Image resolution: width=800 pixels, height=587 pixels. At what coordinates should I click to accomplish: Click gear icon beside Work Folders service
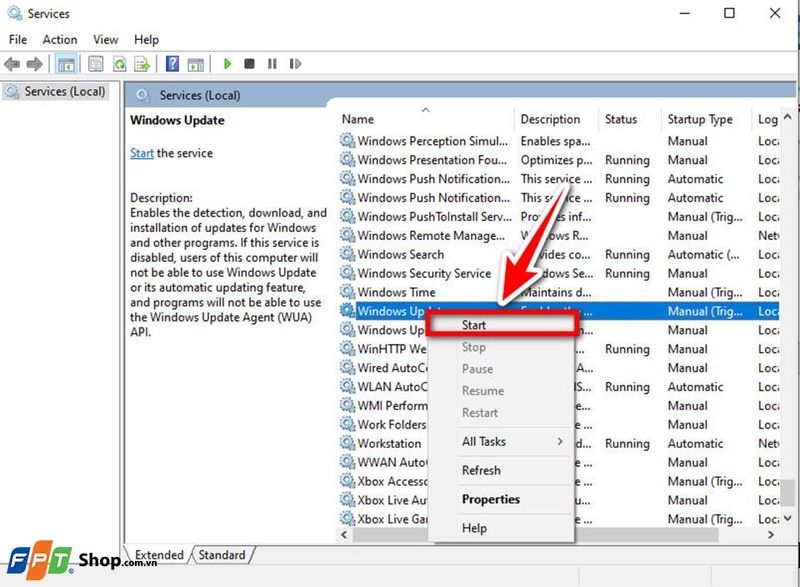[x=347, y=424]
